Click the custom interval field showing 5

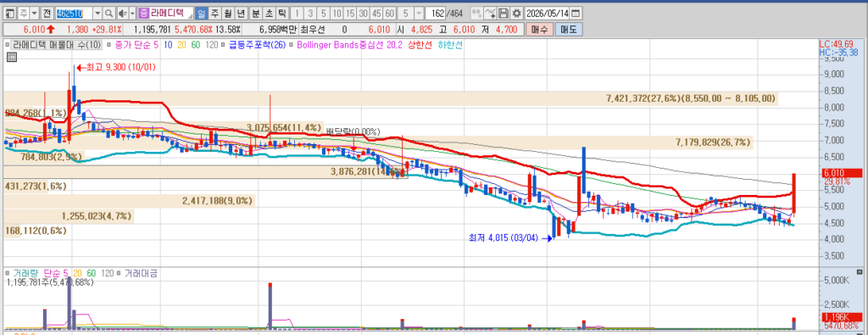406,14
